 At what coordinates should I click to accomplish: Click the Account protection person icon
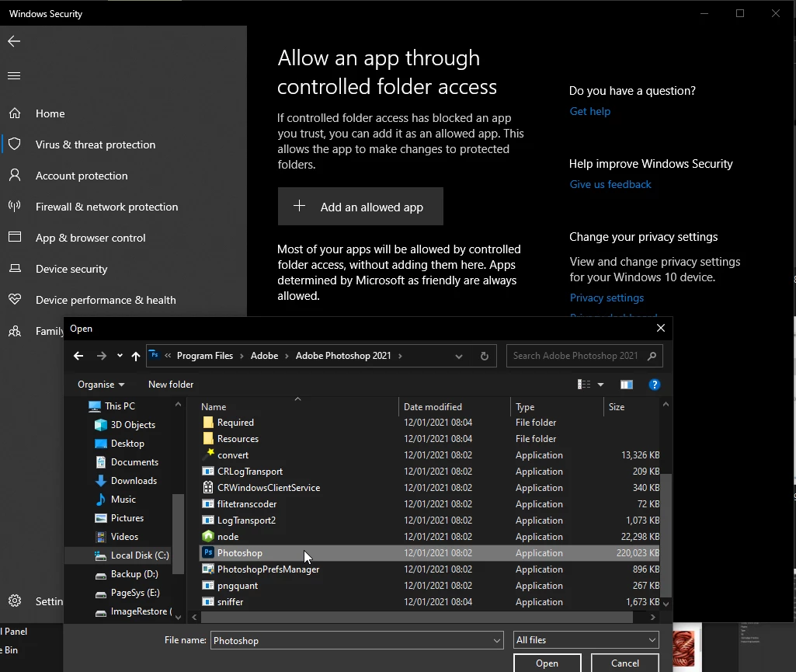click(x=15, y=176)
